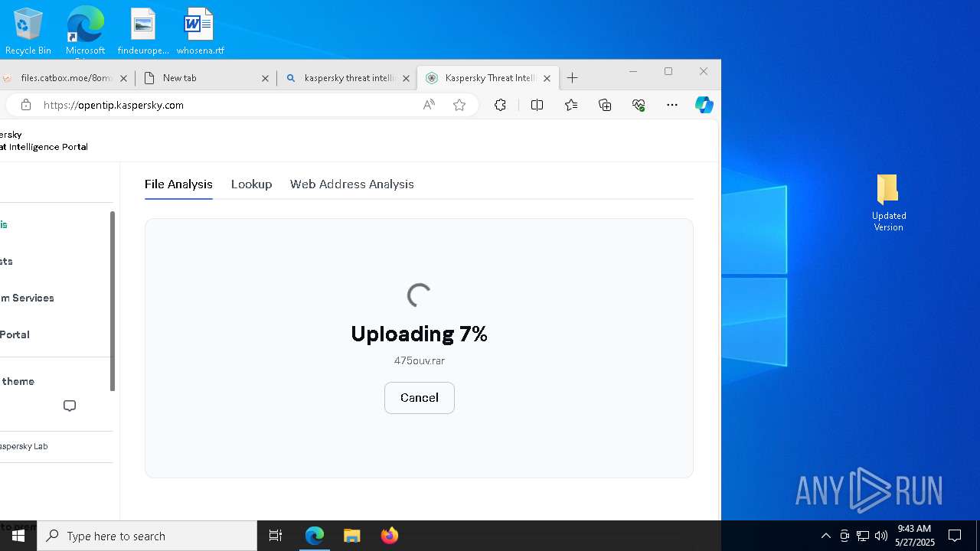Show hidden system tray icons
This screenshot has width=980, height=551.
pos(825,536)
